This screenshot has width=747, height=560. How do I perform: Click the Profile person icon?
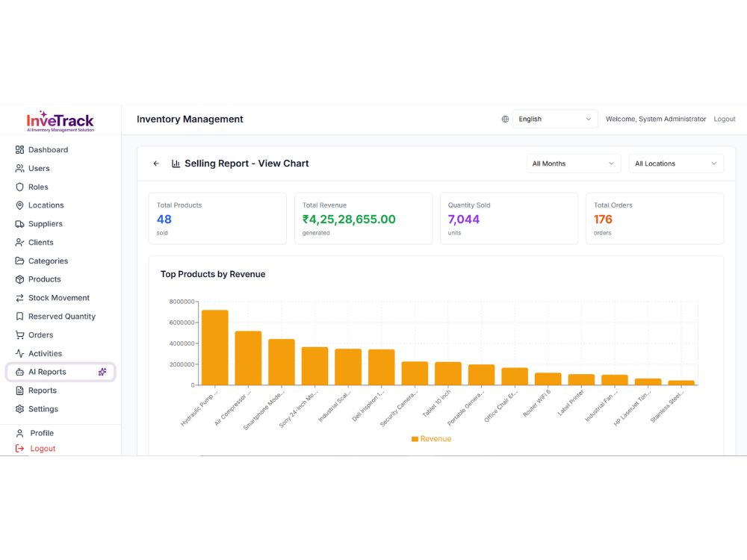click(x=19, y=433)
